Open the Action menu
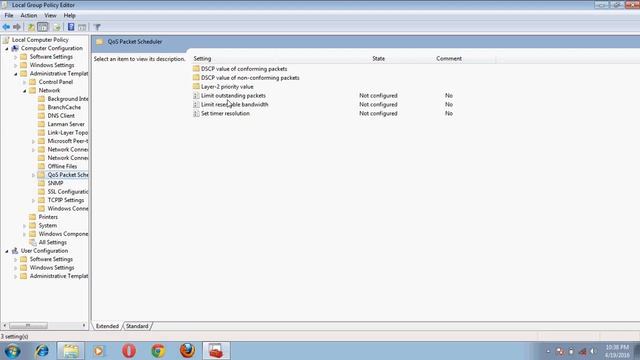Screen dimensions: 640x360 point(29,16)
